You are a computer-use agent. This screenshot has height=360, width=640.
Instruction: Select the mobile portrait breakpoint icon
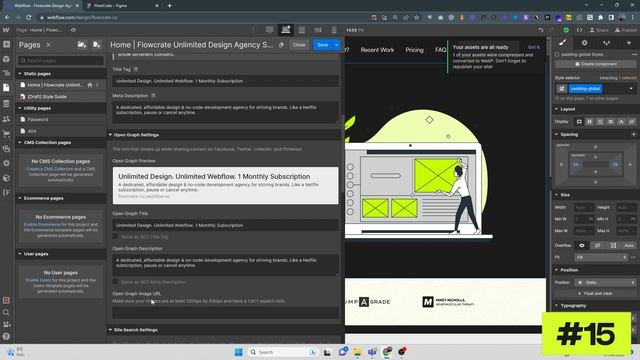coord(334,30)
